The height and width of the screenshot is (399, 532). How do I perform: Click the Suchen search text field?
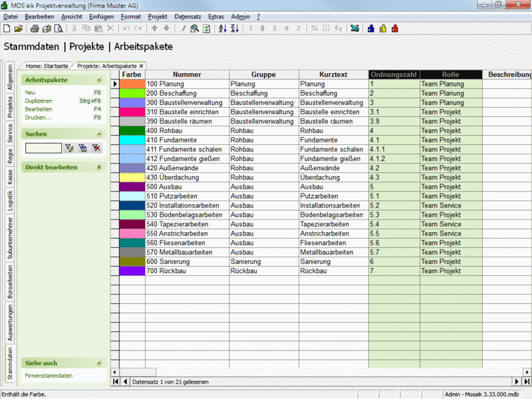pos(43,148)
